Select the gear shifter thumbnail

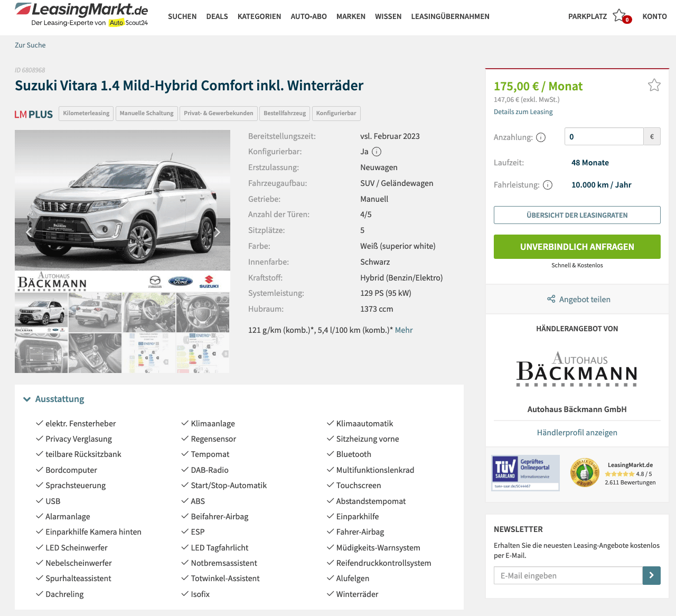(95, 353)
